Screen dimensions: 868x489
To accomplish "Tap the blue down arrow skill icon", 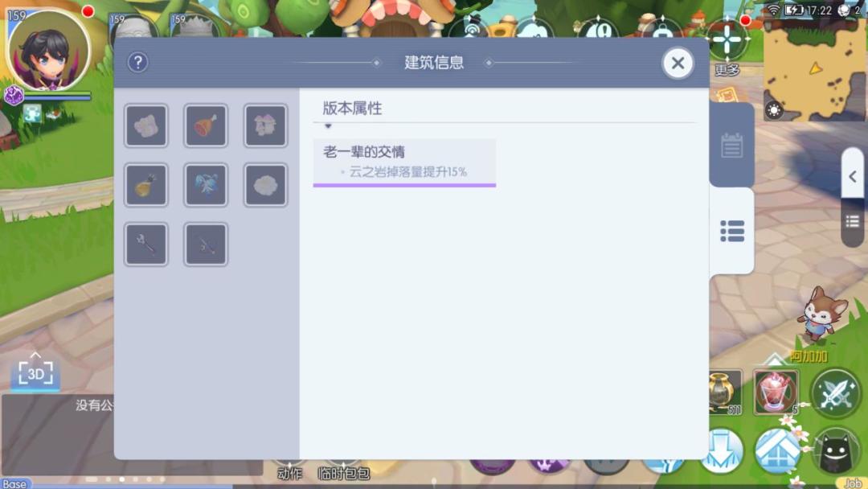I will 723,451.
